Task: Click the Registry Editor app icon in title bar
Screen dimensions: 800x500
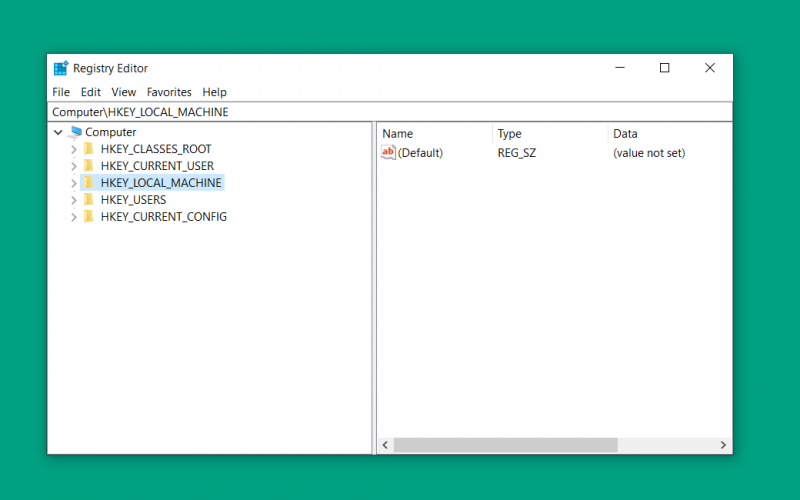Action: tap(61, 68)
